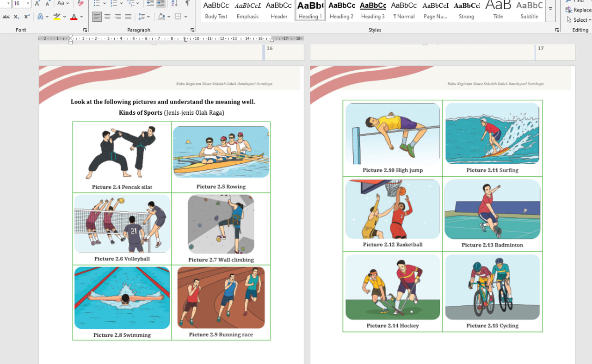Apply Emphasis style

coord(247,10)
